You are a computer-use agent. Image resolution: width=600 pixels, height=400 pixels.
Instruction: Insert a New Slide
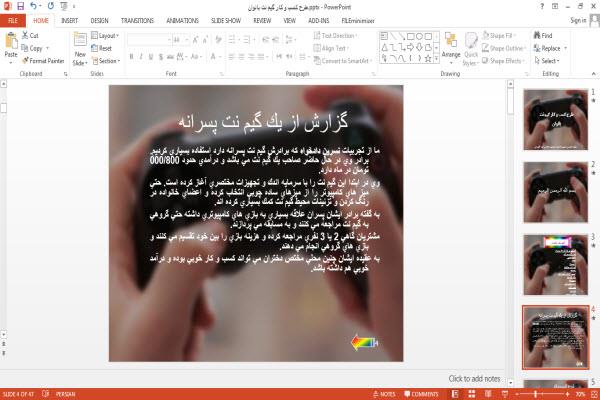pyautogui.click(x=80, y=50)
